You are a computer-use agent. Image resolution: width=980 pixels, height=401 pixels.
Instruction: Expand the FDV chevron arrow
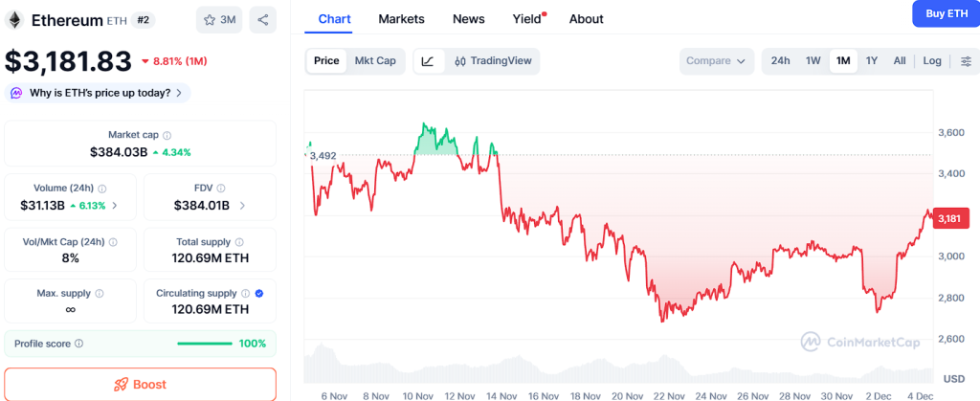click(x=242, y=206)
